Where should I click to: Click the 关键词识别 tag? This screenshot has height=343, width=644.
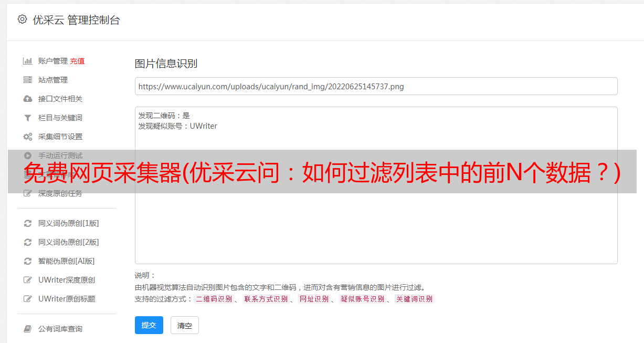(x=414, y=299)
